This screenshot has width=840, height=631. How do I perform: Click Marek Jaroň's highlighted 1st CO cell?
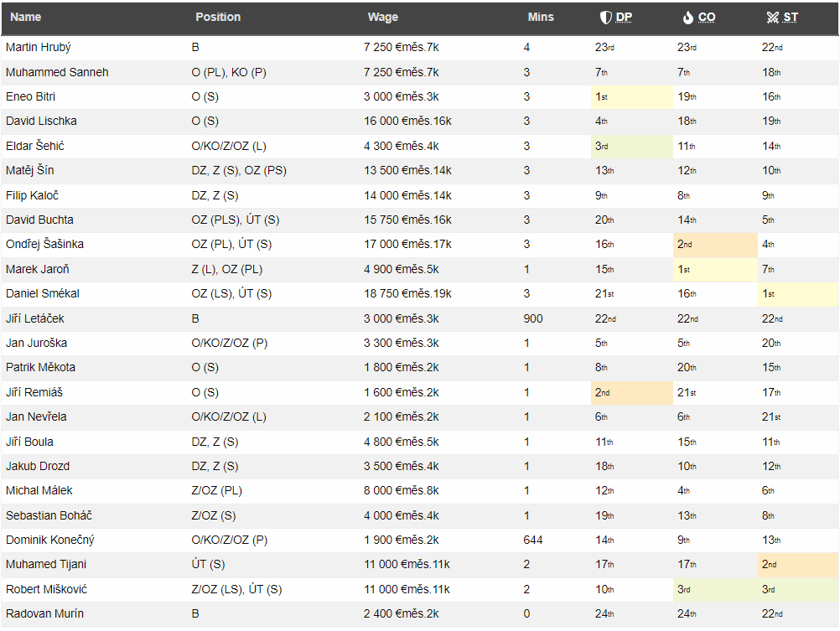[x=714, y=270]
